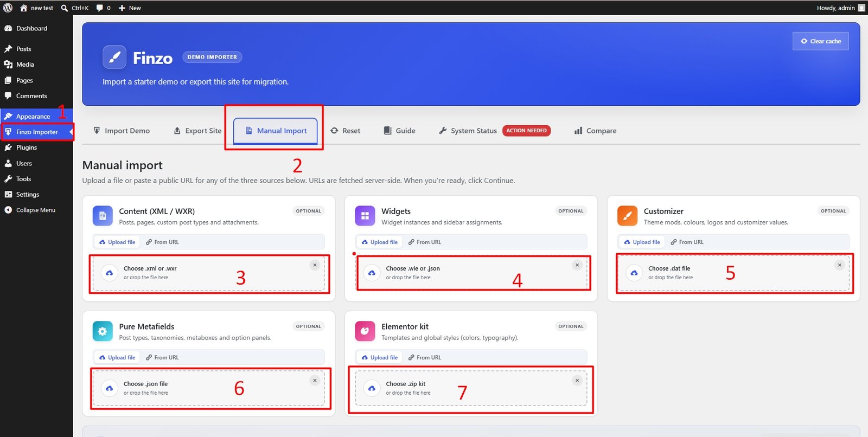This screenshot has width=868, height=437.
Task: Select Upload file under Content (XML / WXR)
Action: pos(117,242)
